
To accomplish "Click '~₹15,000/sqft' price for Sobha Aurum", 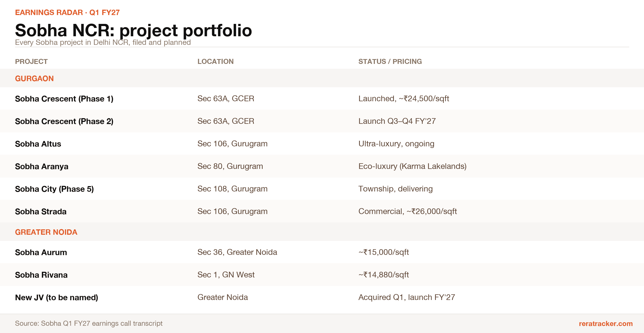I will (x=384, y=252).
